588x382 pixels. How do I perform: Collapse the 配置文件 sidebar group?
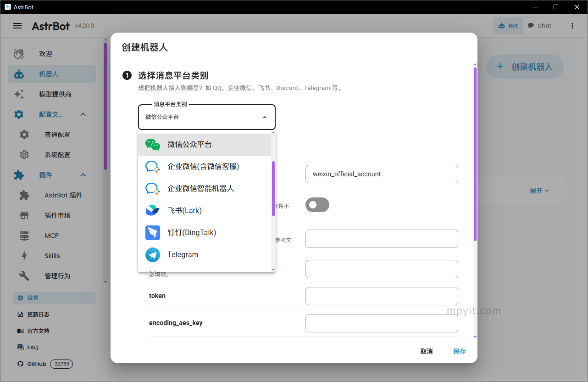[83, 114]
